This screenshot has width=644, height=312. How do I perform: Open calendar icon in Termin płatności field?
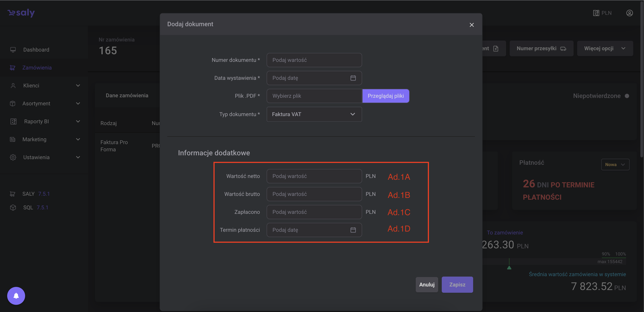point(353,230)
